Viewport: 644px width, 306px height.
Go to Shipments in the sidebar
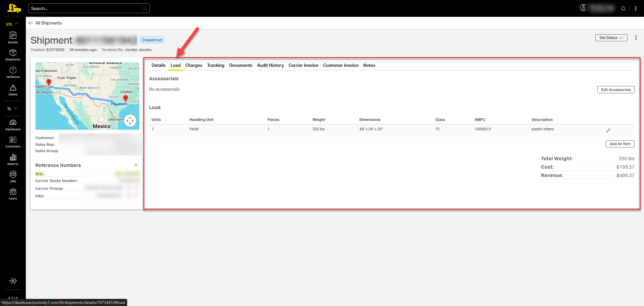tap(13, 55)
